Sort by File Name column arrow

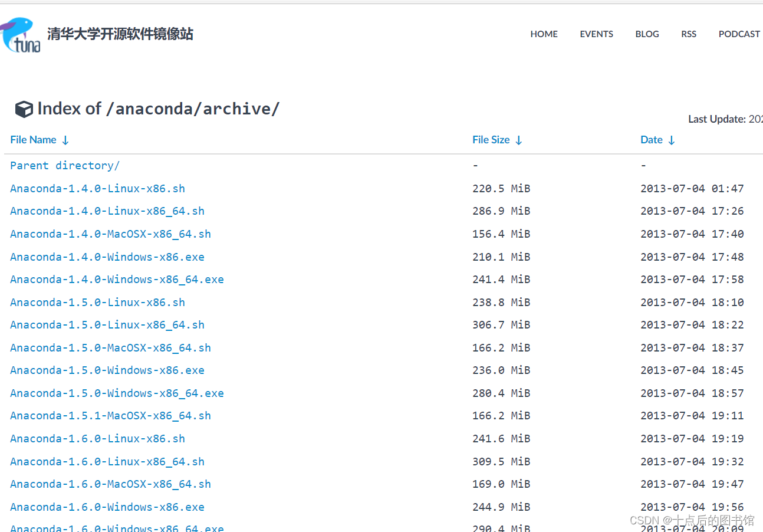(65, 140)
